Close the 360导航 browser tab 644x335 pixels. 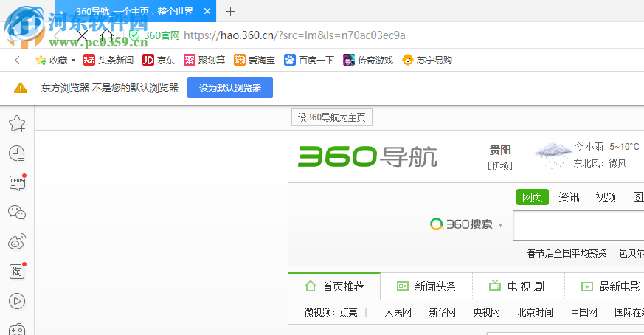point(207,12)
